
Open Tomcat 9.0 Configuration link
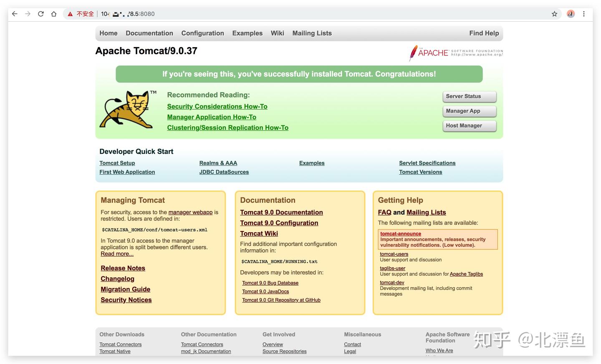click(279, 223)
